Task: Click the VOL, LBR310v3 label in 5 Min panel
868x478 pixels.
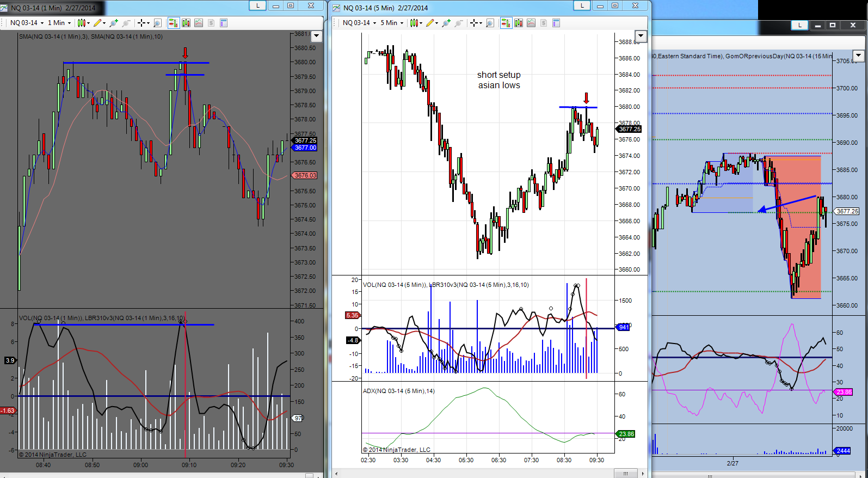Action: tap(446, 285)
